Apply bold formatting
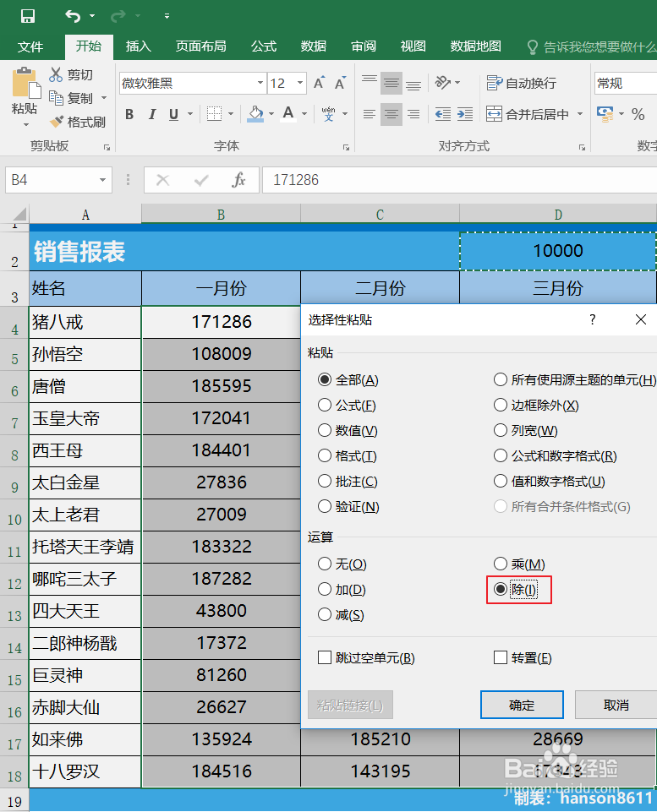657x812 pixels. [x=129, y=114]
